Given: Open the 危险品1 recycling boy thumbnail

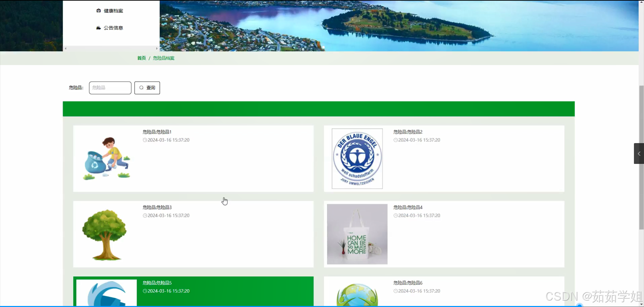Looking at the screenshot, I should click(107, 159).
